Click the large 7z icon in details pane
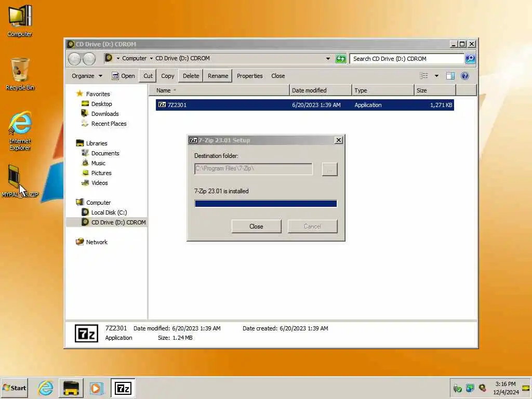532x399 pixels. click(x=87, y=333)
